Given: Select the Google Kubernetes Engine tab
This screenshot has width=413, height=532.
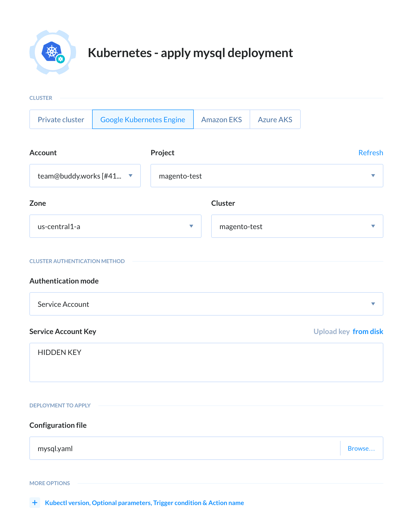Looking at the screenshot, I should coord(143,120).
